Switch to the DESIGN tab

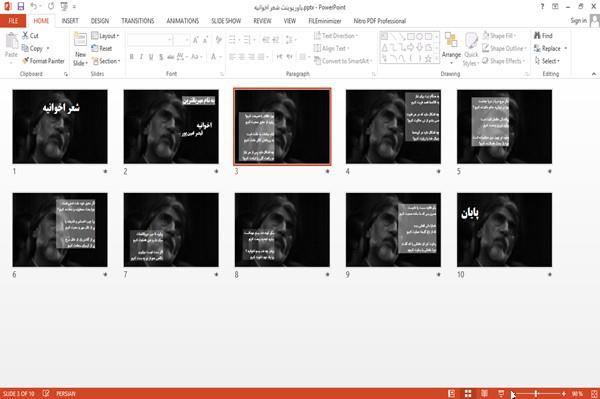pos(100,21)
